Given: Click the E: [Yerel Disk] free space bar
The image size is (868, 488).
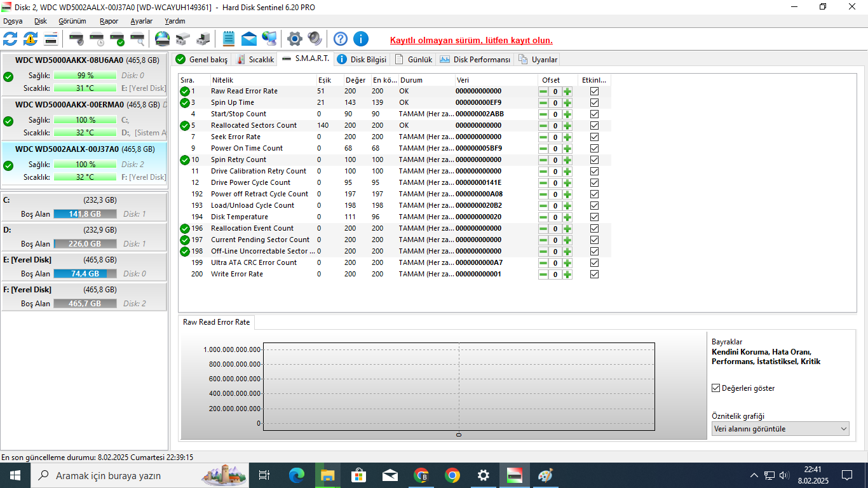Looking at the screenshot, I should [85, 274].
